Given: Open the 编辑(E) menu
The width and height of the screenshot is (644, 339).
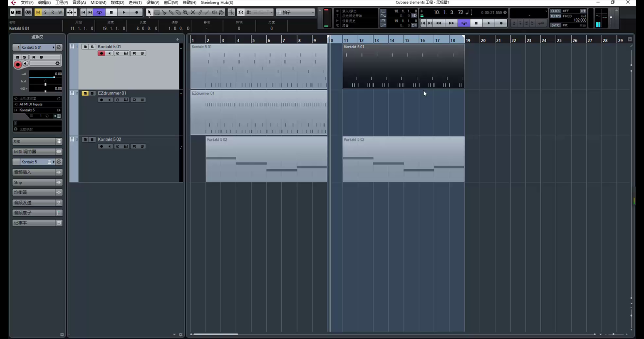Looking at the screenshot, I should [x=44, y=3].
